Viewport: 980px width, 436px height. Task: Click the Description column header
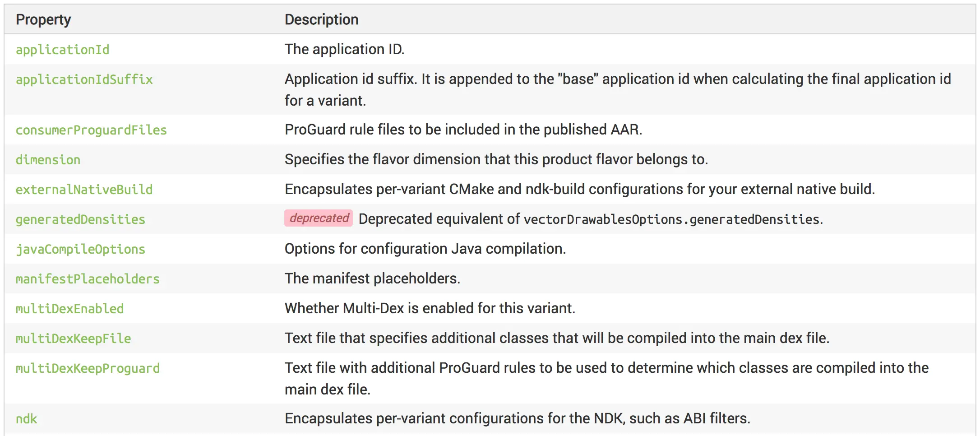pos(322,19)
